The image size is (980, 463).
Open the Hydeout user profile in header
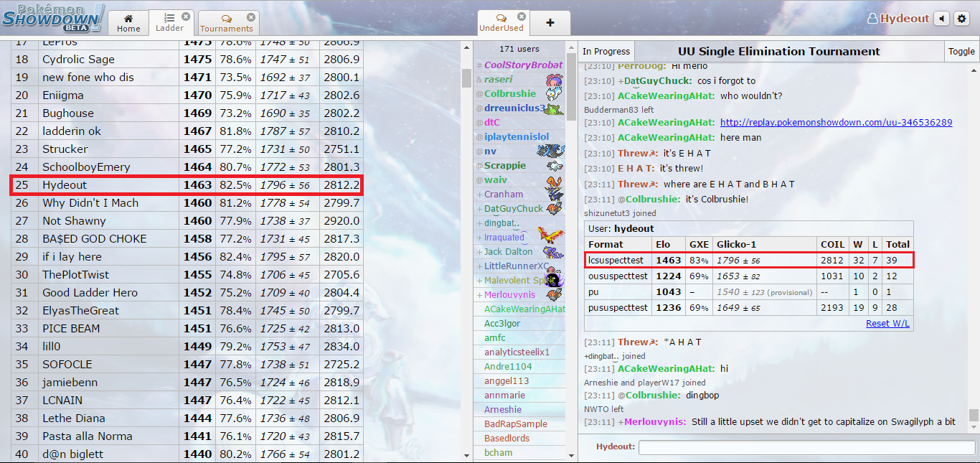[898, 19]
